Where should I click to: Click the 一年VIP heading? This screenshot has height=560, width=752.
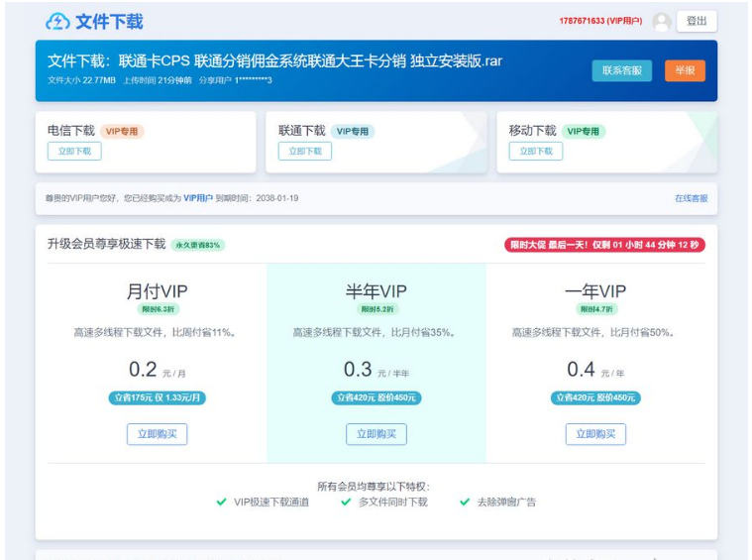tap(595, 291)
